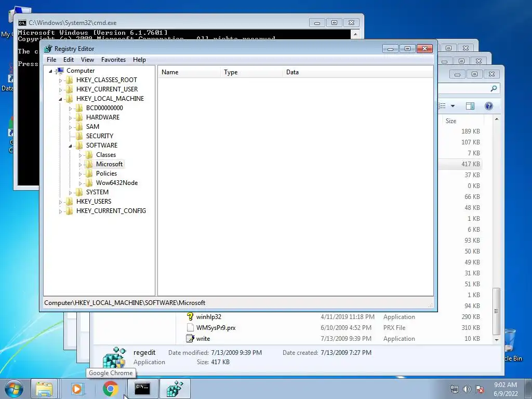Expand the Microsoft subkey arrow
This screenshot has width=532, height=399.
coord(80,165)
